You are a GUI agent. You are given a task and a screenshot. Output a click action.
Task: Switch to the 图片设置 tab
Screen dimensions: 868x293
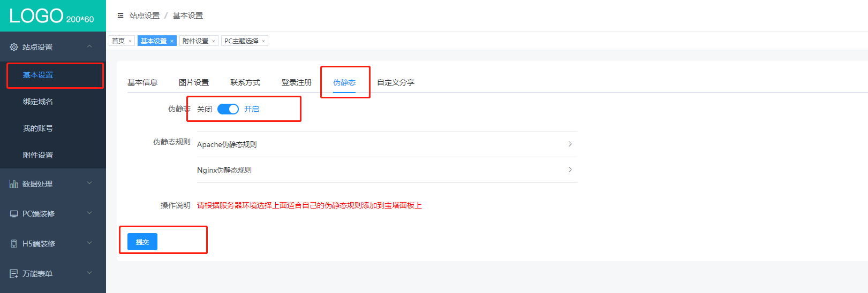click(x=194, y=82)
